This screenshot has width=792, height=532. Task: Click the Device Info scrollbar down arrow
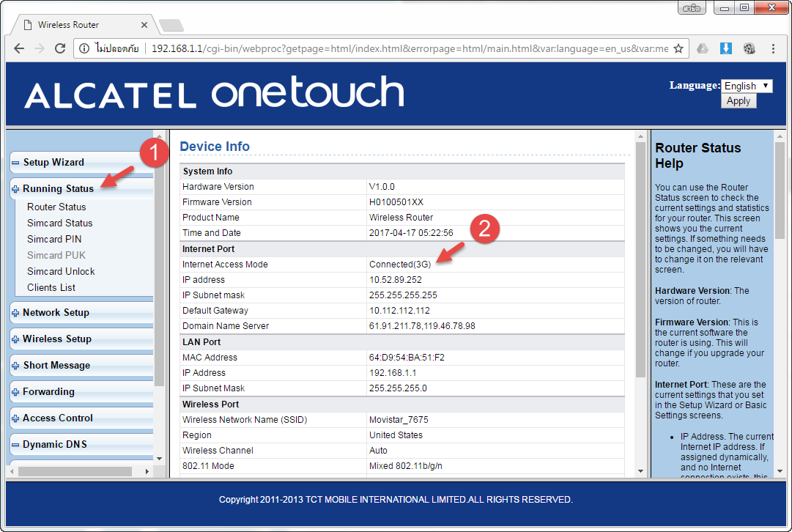(x=640, y=471)
